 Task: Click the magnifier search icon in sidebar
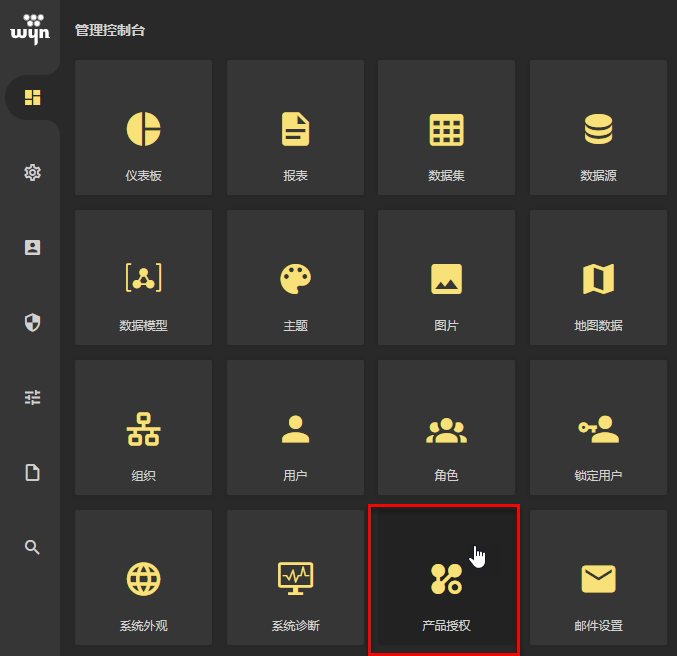click(x=32, y=547)
